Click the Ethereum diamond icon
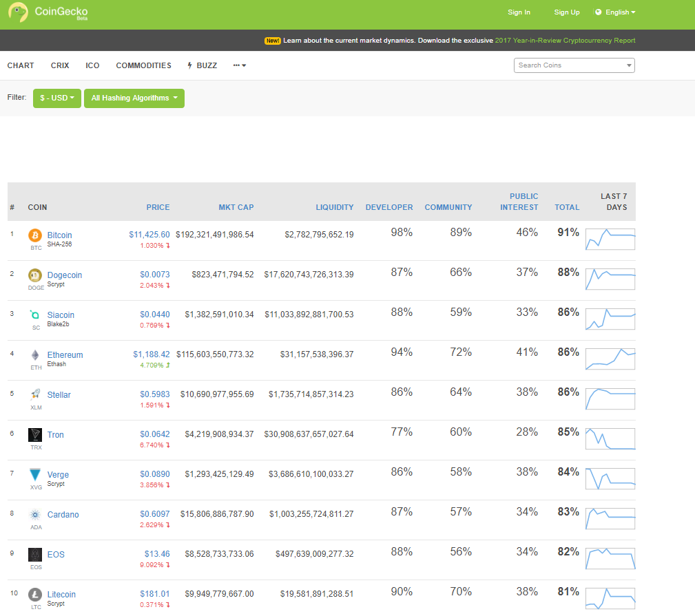The width and height of the screenshot is (695, 616). tap(35, 354)
